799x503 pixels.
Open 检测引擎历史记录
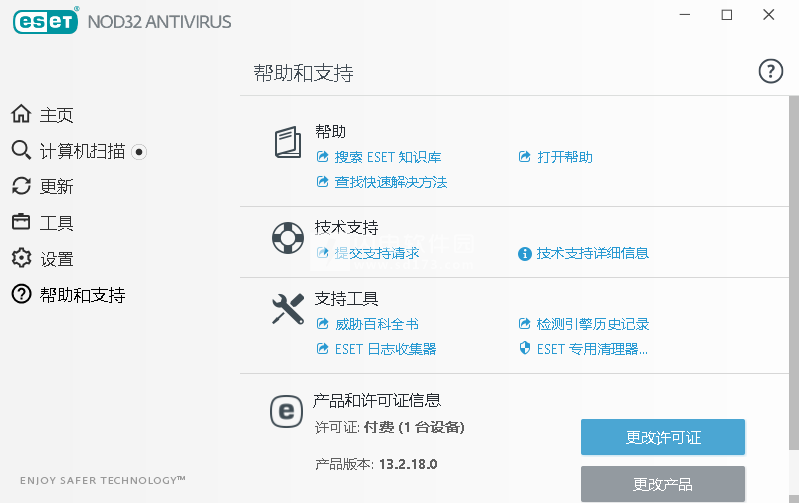coord(593,324)
